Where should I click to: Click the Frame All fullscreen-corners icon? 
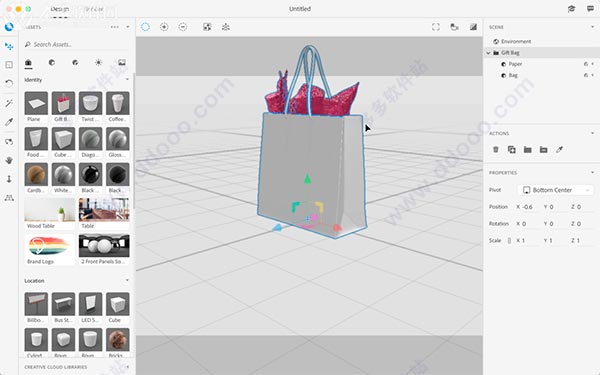pos(436,27)
